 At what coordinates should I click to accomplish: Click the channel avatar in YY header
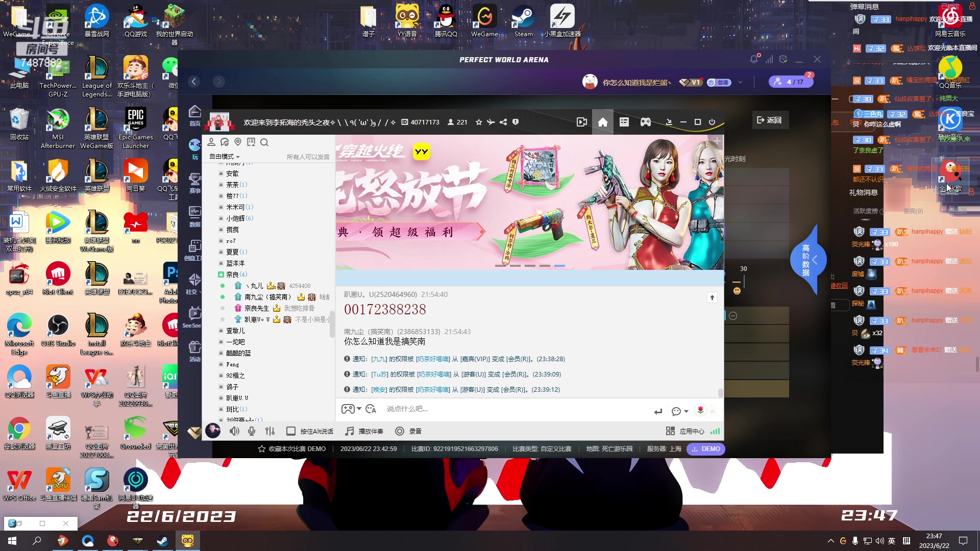(x=219, y=122)
